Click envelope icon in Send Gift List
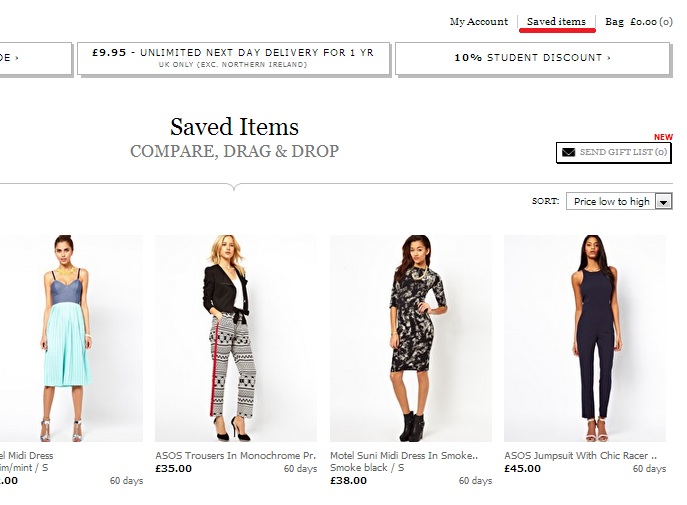Screen dimensions: 687x505 [568, 152]
